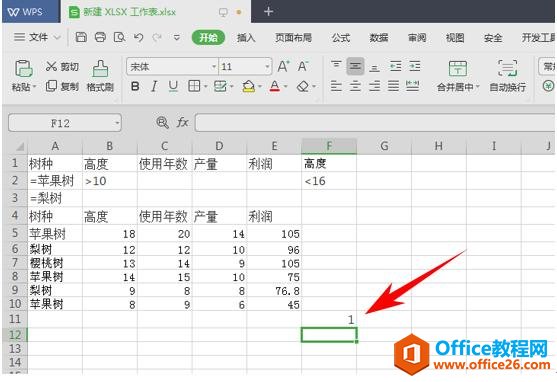557x382 pixels.
Task: Switch to the 视图 ribbon tab
Action: (x=455, y=37)
